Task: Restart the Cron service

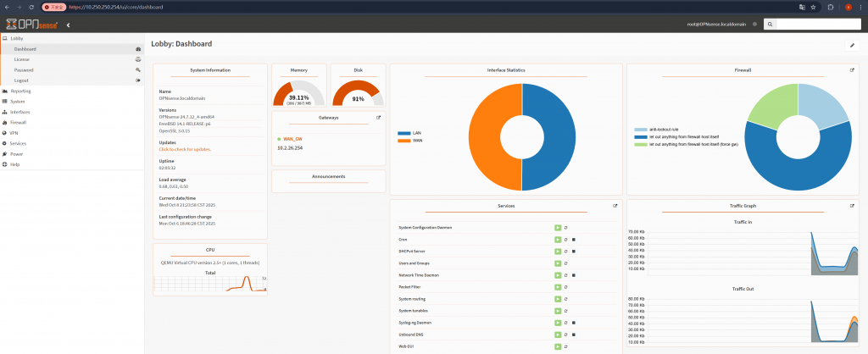Action: point(565,240)
